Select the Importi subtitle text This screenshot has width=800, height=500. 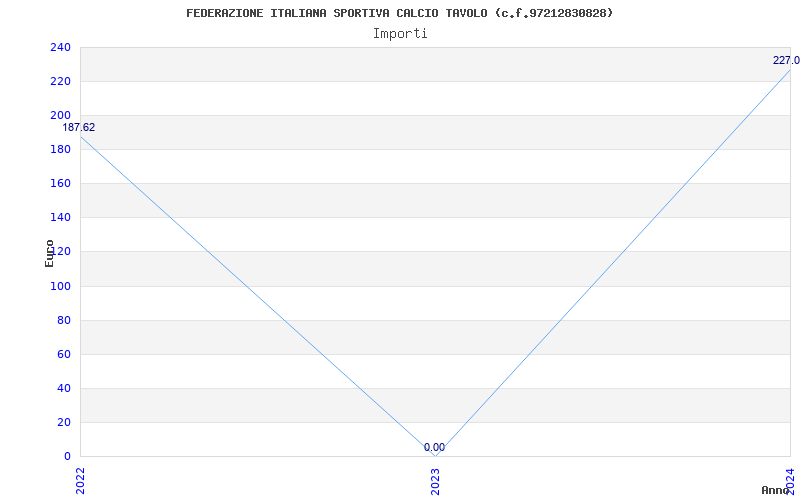400,34
